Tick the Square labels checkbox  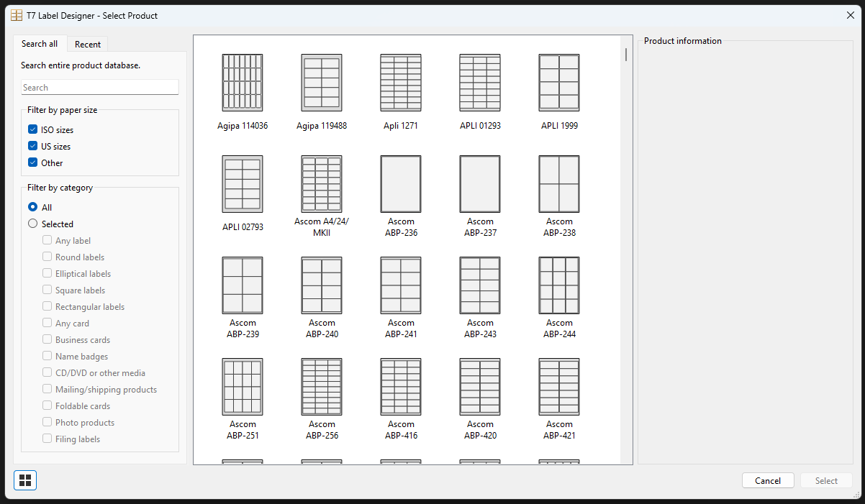click(x=47, y=290)
